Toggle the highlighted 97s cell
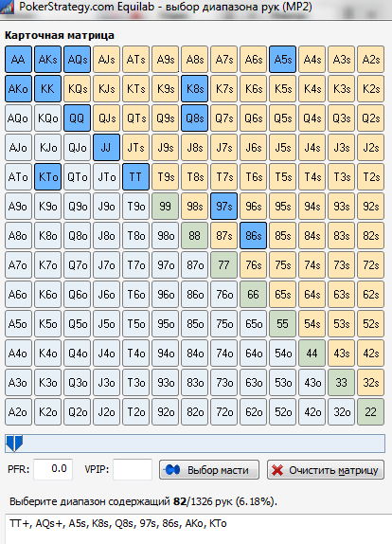This screenshot has width=392, height=544. click(223, 207)
